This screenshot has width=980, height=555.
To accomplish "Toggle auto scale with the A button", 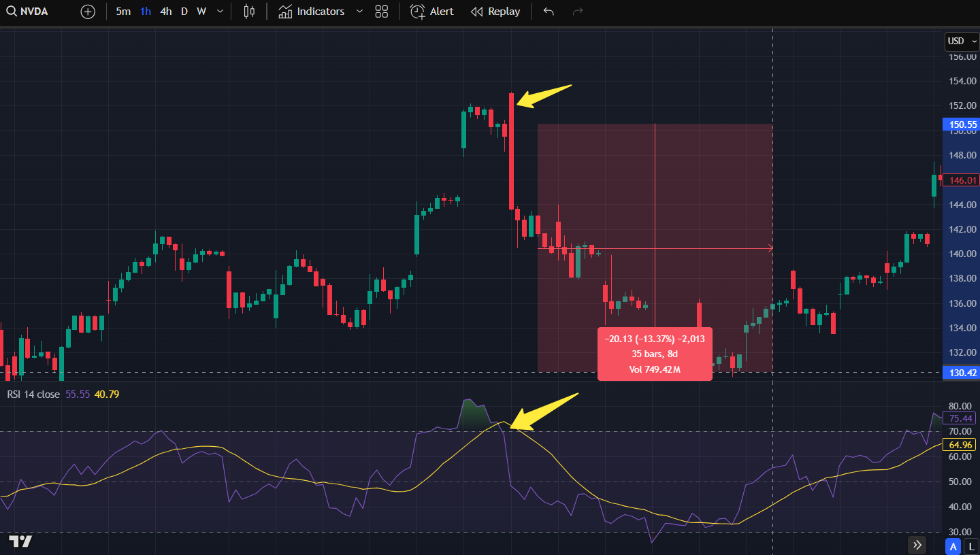I will (x=953, y=546).
